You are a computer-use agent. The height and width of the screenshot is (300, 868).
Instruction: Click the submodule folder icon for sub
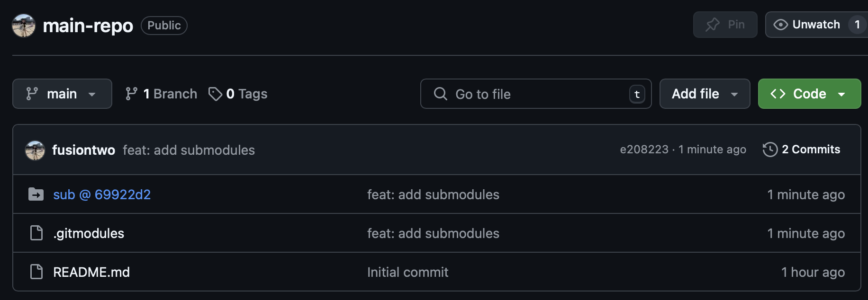[36, 194]
